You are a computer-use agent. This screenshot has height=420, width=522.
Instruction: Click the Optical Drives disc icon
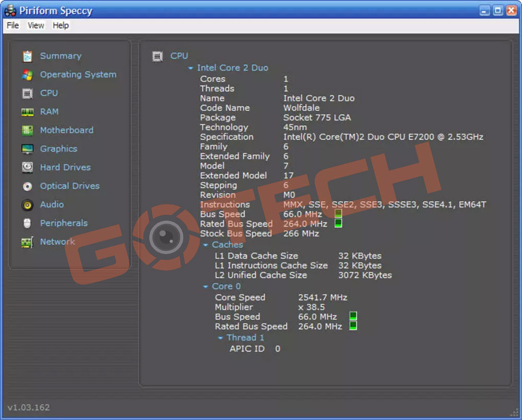click(28, 186)
